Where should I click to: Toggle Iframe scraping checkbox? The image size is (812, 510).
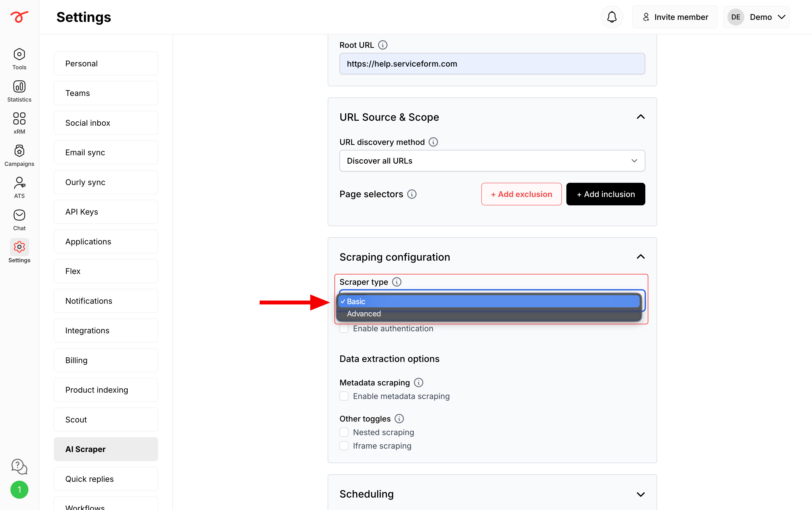point(344,446)
